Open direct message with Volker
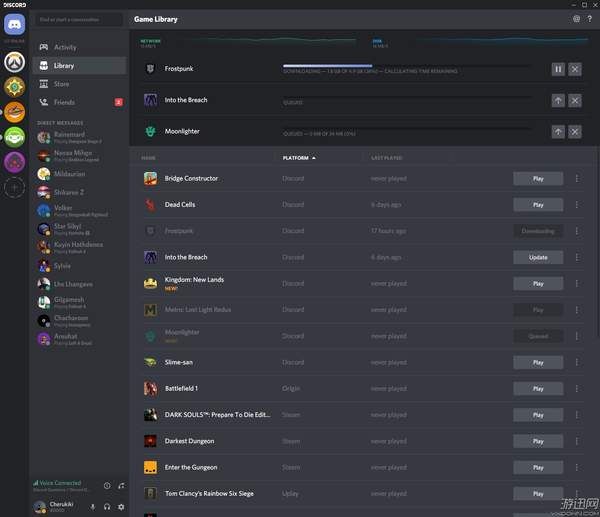 (79, 210)
